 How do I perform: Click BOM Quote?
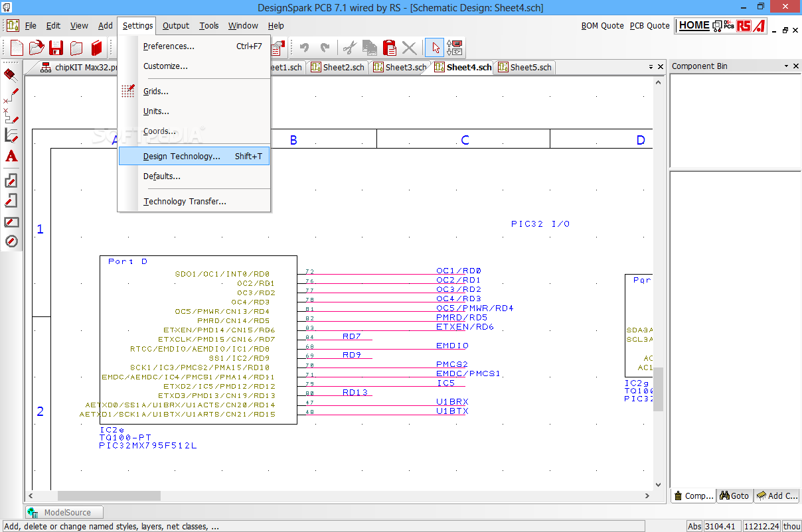(603, 26)
